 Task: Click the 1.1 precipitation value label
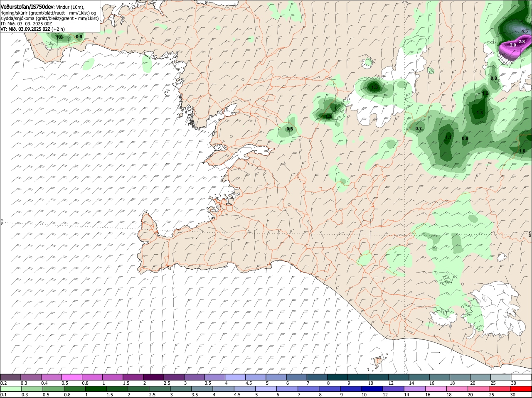tap(448, 137)
